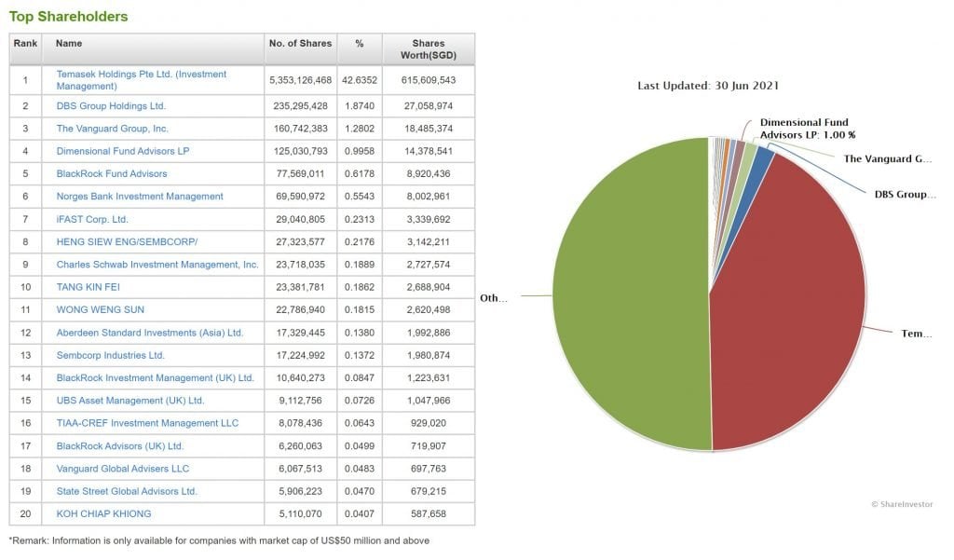954x560 pixels.
Task: Click UBS Asset Management (UK) Ltd. link
Action: click(130, 400)
